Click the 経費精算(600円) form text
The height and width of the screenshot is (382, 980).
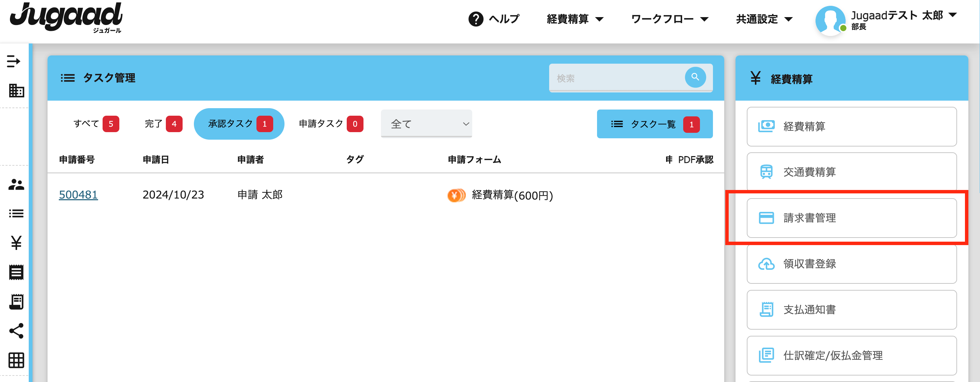pos(512,195)
